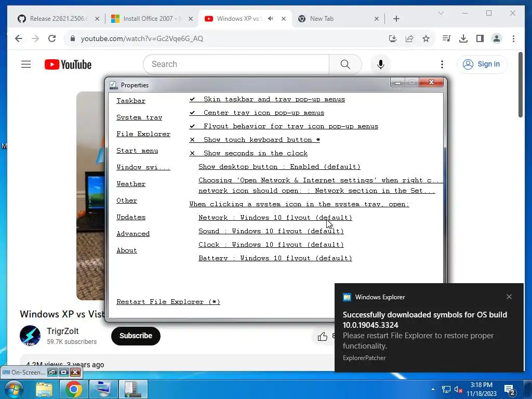Open the Chrome profile avatar
Viewport: 532px width, 399px height.
(x=496, y=38)
